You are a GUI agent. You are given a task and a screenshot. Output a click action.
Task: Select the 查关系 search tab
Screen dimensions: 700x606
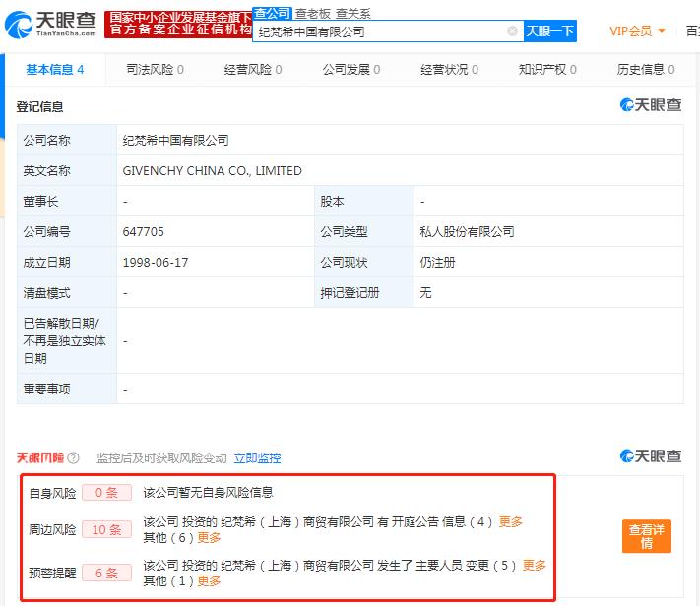353,14
